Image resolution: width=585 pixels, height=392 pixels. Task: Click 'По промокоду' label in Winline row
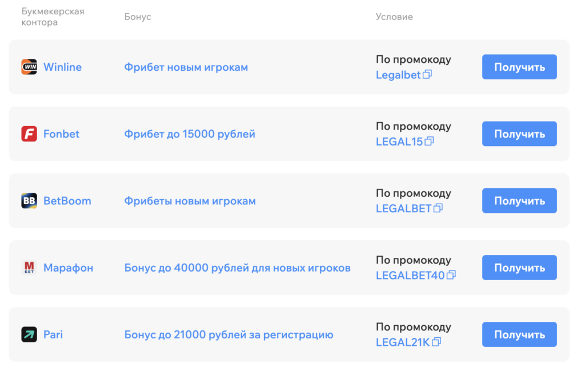[414, 59]
